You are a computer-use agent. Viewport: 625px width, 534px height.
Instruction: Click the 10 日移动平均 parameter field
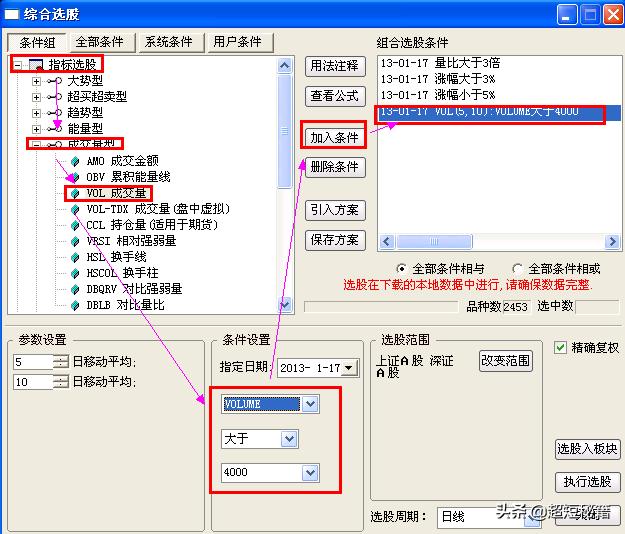[x=33, y=382]
